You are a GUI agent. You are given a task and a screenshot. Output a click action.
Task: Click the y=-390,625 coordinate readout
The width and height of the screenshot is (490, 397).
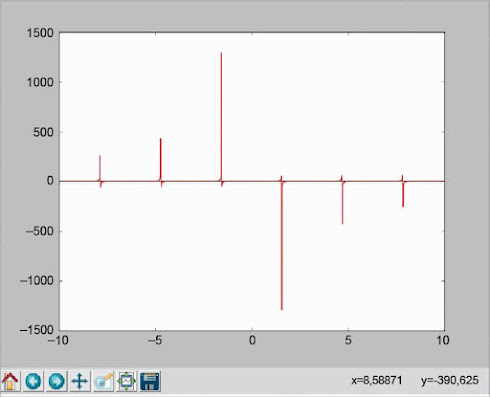point(450,380)
